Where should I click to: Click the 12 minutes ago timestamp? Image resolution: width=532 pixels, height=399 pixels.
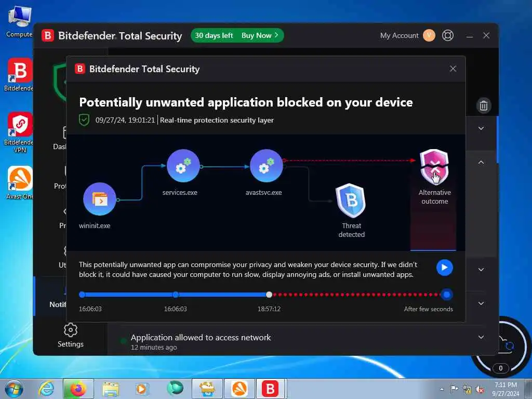[154, 348]
